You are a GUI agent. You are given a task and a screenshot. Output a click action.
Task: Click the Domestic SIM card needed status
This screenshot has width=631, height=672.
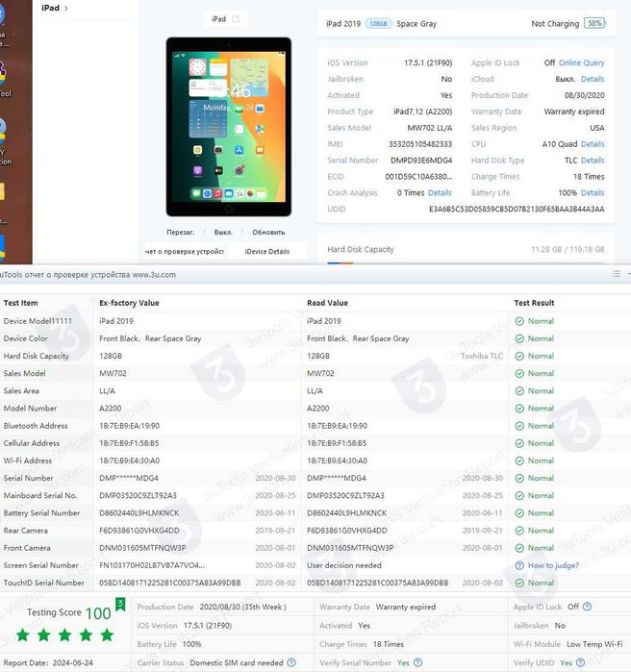tap(237, 662)
